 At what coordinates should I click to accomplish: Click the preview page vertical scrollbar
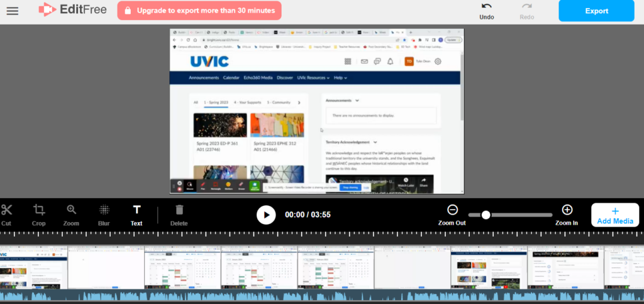click(x=462, y=86)
